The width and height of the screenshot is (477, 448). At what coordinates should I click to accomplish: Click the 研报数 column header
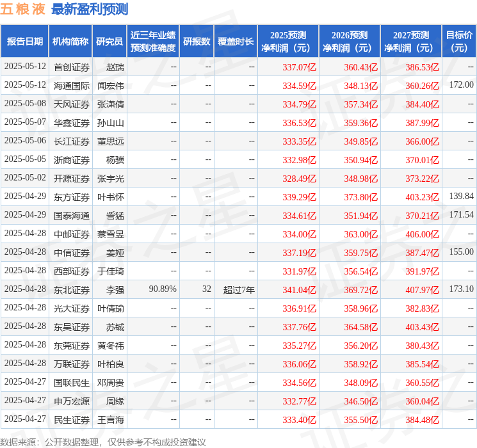[x=197, y=41]
